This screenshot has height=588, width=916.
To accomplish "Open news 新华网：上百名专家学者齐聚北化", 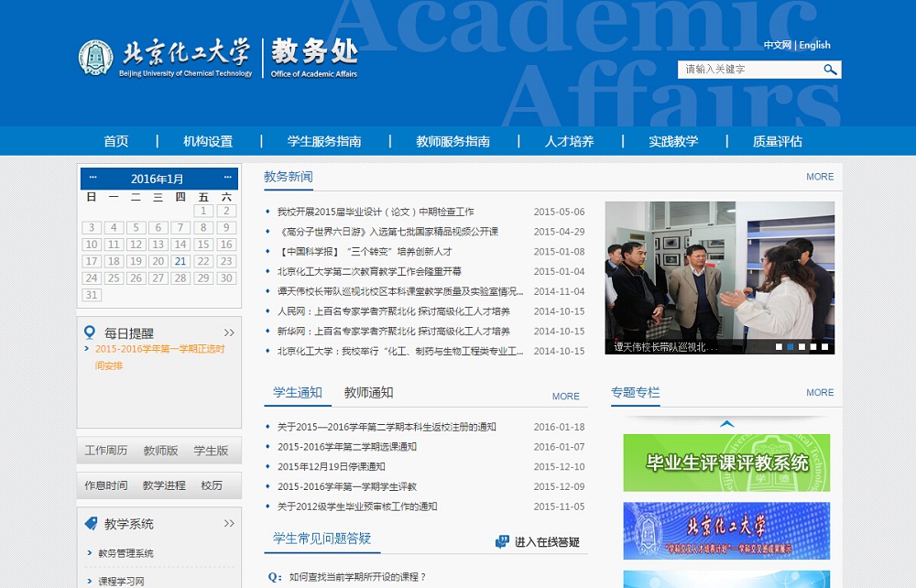I will (x=394, y=331).
